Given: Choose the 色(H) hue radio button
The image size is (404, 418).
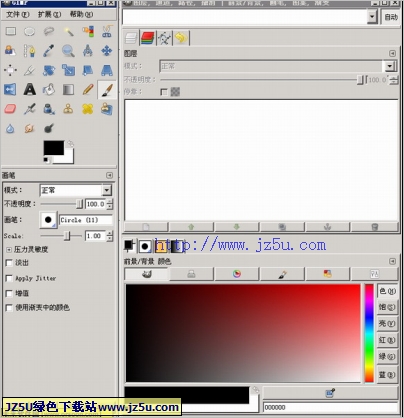Looking at the screenshot, I should coord(387,291).
